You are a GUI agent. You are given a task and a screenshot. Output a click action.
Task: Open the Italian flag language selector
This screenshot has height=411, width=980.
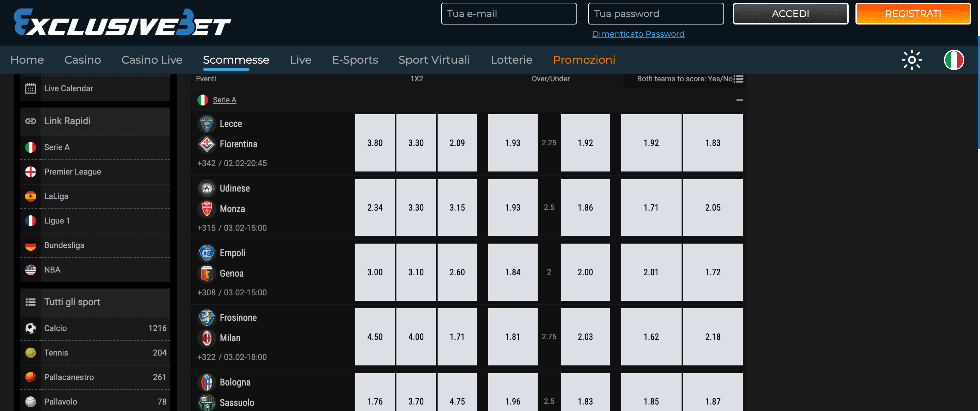pyautogui.click(x=954, y=60)
